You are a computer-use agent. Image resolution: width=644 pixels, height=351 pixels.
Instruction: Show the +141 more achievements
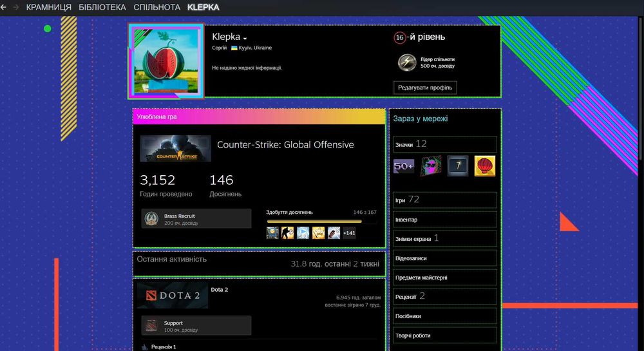pyautogui.click(x=349, y=232)
